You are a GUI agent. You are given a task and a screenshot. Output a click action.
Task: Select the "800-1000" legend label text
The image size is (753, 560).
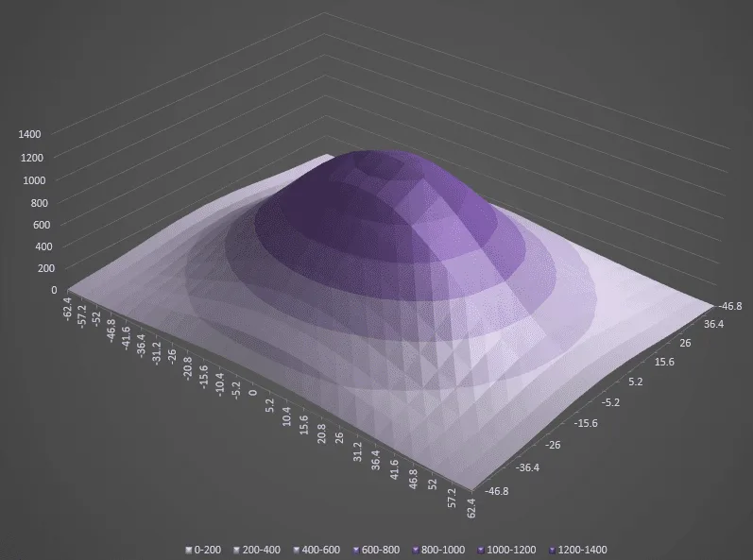click(443, 550)
